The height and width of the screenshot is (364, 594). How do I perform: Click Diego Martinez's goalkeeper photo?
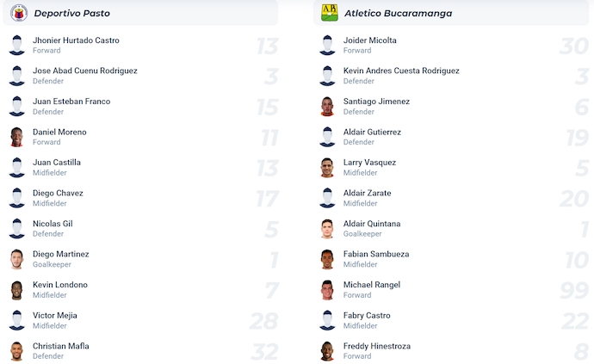pos(17,259)
